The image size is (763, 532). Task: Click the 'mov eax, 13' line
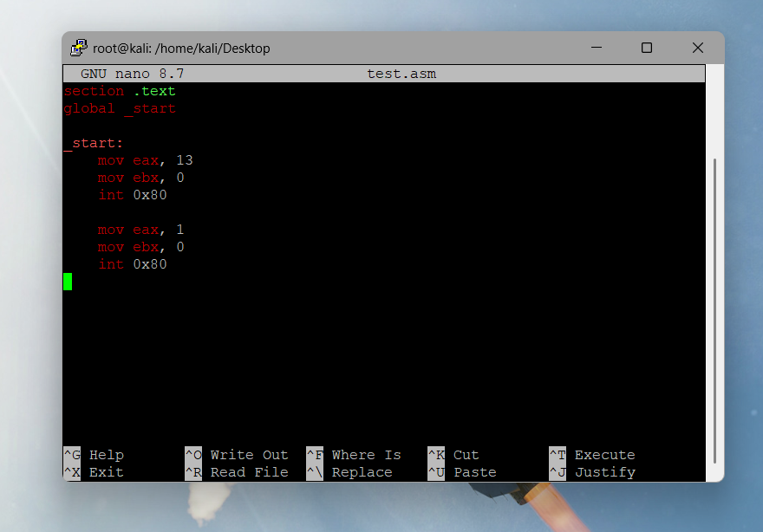pos(145,160)
